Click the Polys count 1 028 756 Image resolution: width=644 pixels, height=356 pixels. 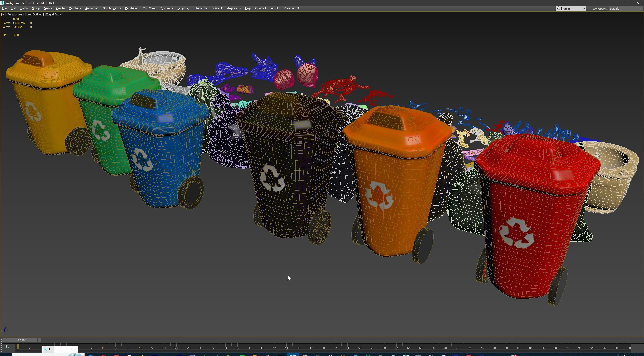tap(19, 23)
